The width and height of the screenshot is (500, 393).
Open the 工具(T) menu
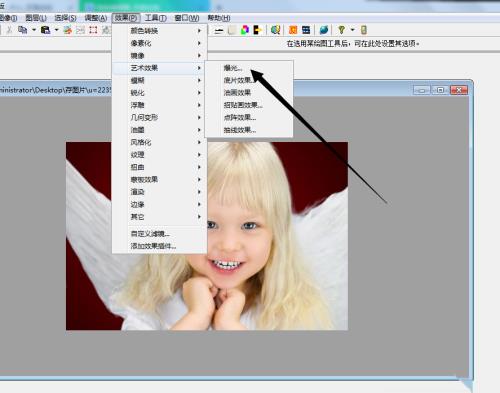coord(156,18)
